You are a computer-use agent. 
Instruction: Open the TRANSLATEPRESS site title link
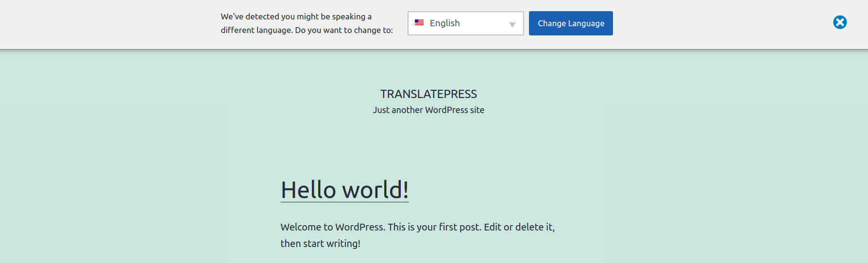click(428, 94)
